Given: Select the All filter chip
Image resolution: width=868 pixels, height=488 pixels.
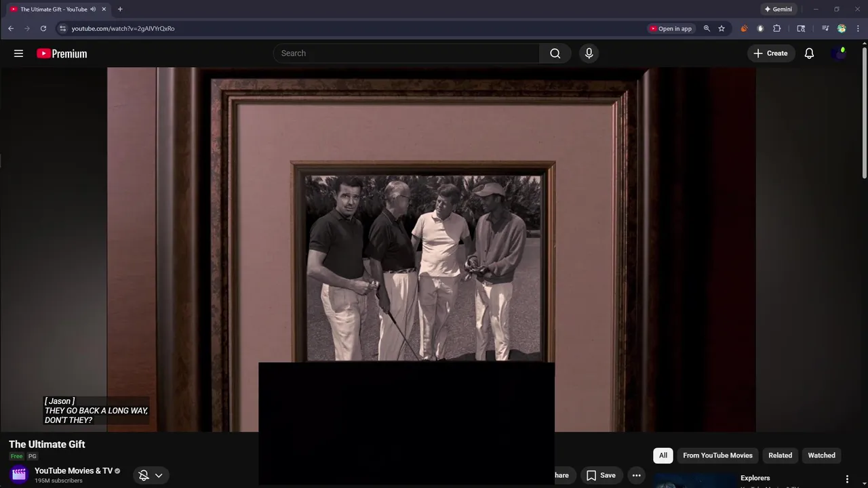Looking at the screenshot, I should pos(663,455).
